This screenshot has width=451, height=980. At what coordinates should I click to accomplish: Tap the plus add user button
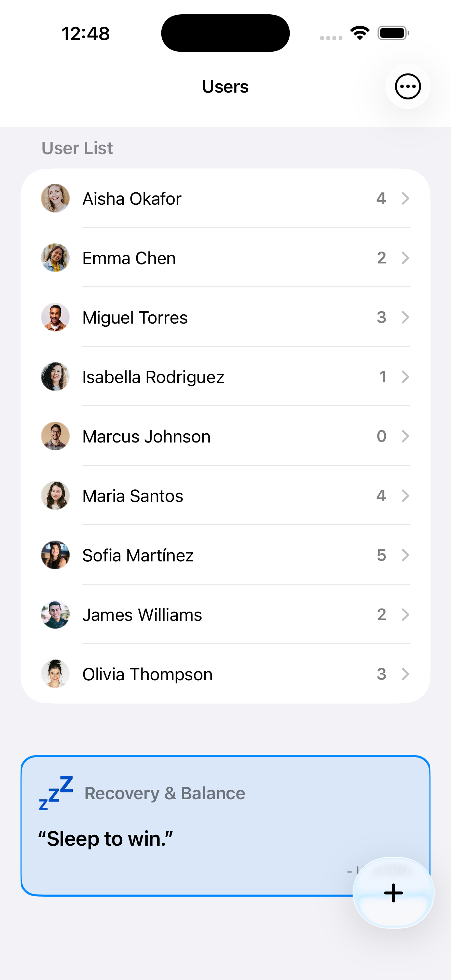[x=393, y=893]
